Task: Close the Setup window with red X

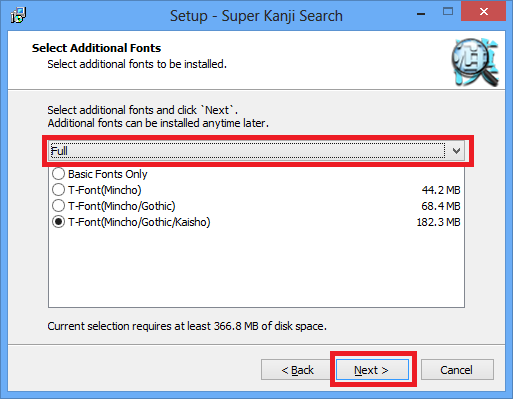Action: tap(483, 12)
